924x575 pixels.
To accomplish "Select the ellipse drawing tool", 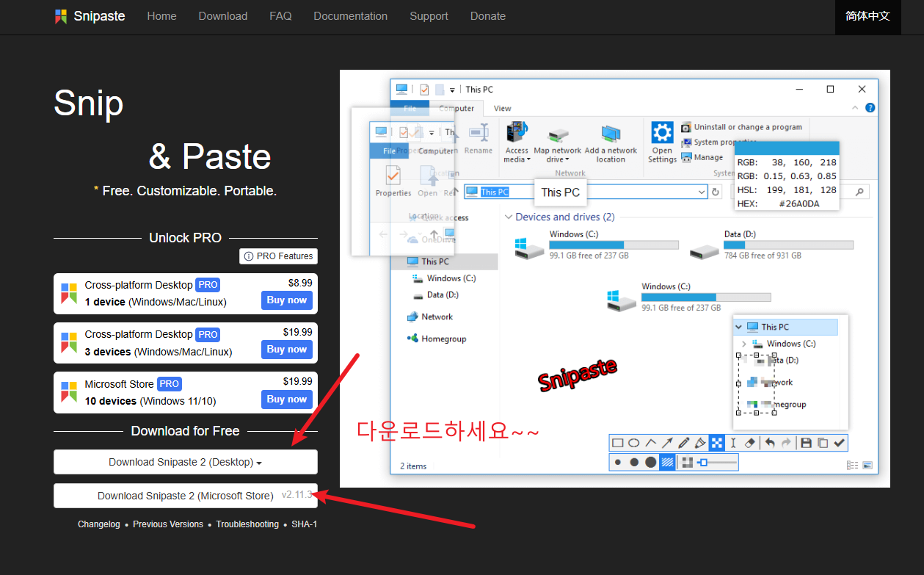I will coord(634,443).
